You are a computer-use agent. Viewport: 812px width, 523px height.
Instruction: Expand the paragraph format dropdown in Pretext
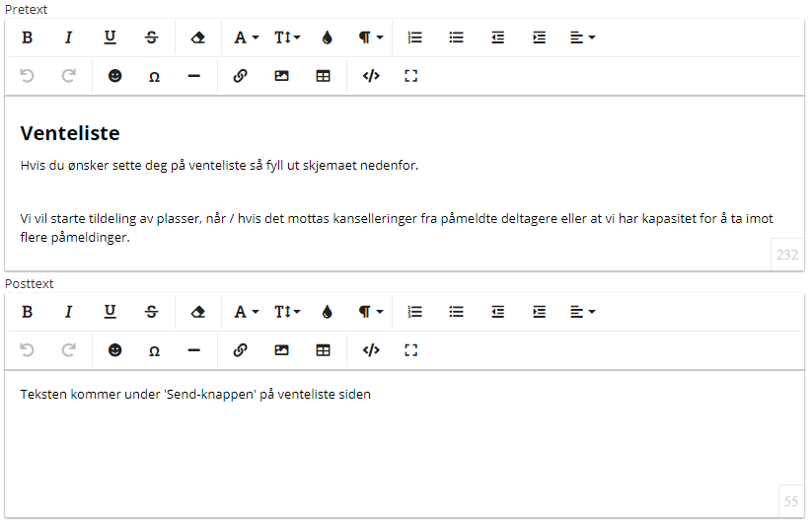371,37
